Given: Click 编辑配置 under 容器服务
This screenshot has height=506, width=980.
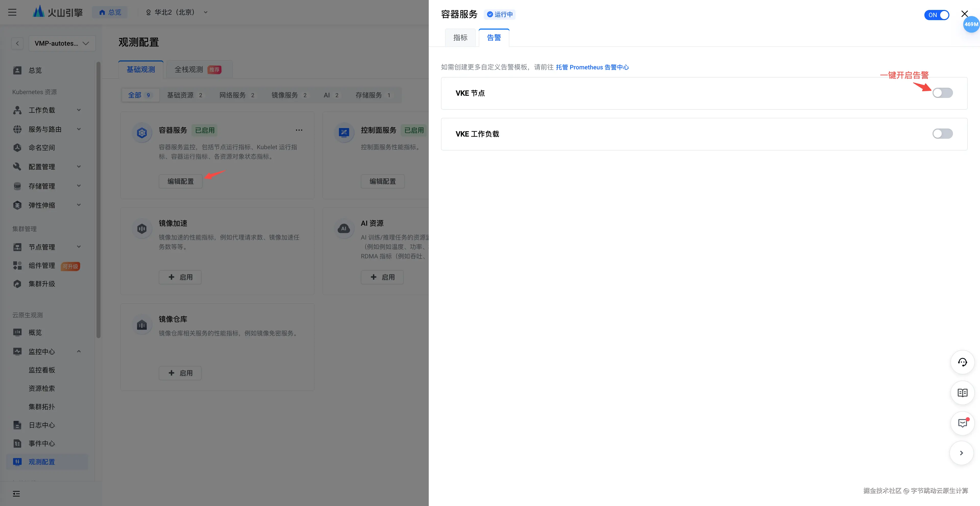Looking at the screenshot, I should tap(180, 181).
